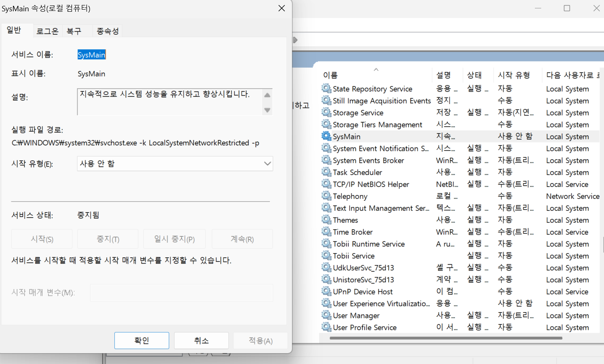Click the 확인 button
The image size is (604, 364).
coord(142,340)
